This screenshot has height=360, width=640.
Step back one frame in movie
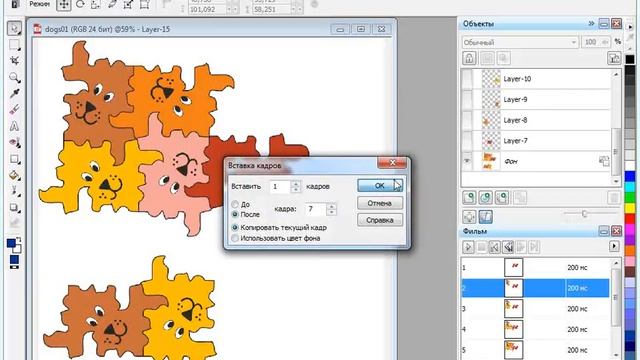508,247
